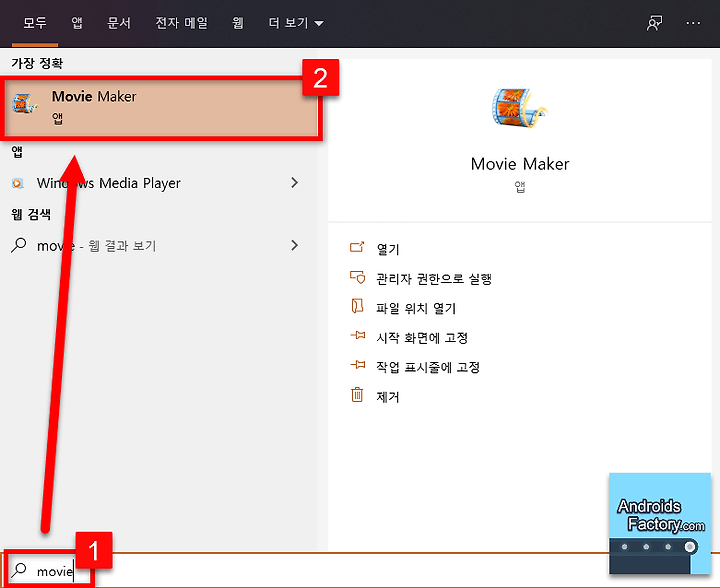720x588 pixels.
Task: Click 열기 to open Movie Maker
Action: pos(388,249)
